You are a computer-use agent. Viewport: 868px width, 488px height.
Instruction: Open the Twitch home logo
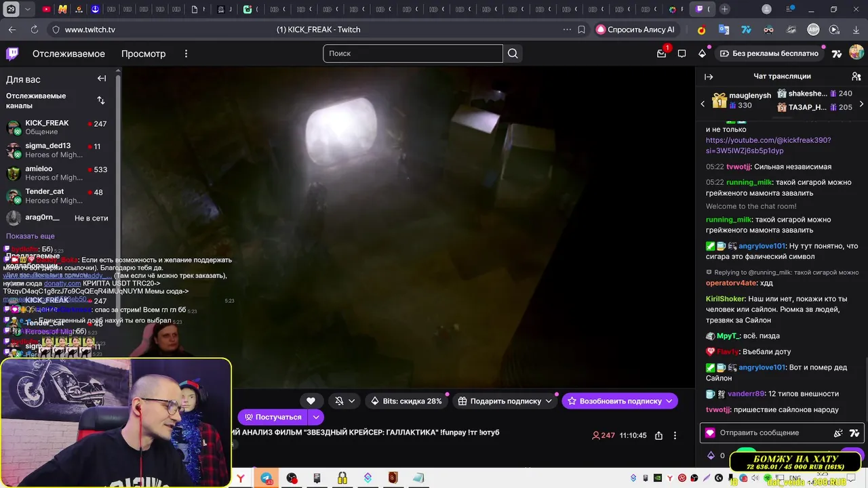coord(12,54)
